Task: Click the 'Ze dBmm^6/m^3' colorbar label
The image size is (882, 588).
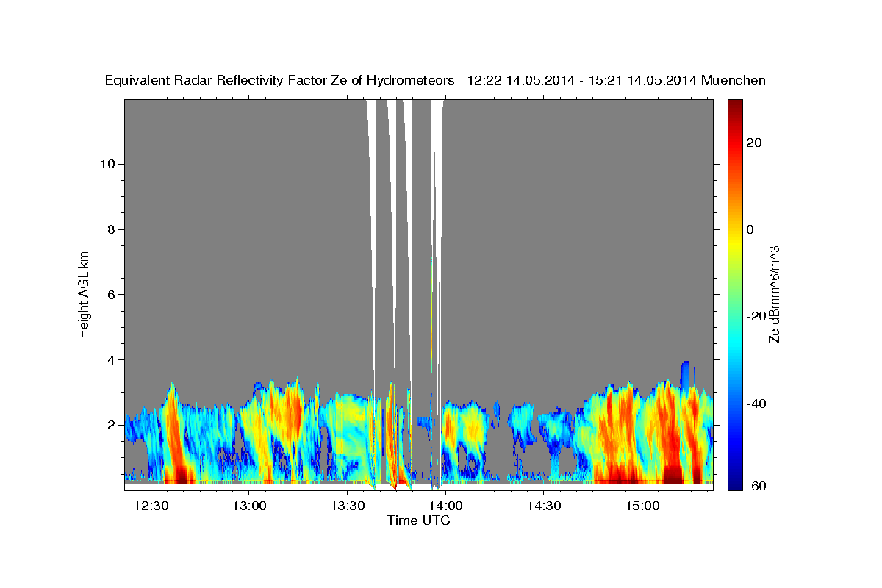Action: pos(773,294)
